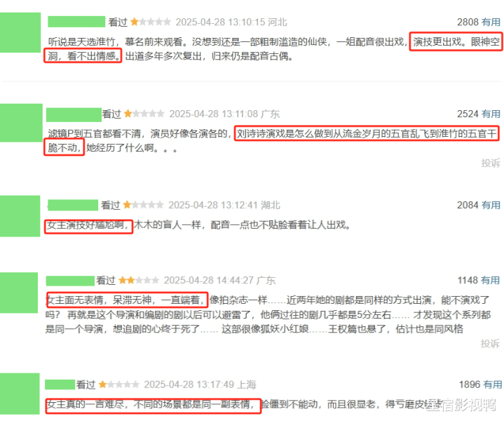
Task: Open the avatar of the two-star reviewer
Action: pos(19,293)
